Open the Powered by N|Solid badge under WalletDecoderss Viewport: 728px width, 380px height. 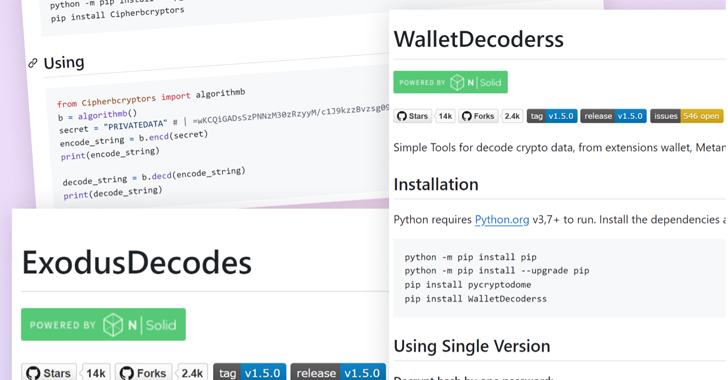tap(450, 82)
